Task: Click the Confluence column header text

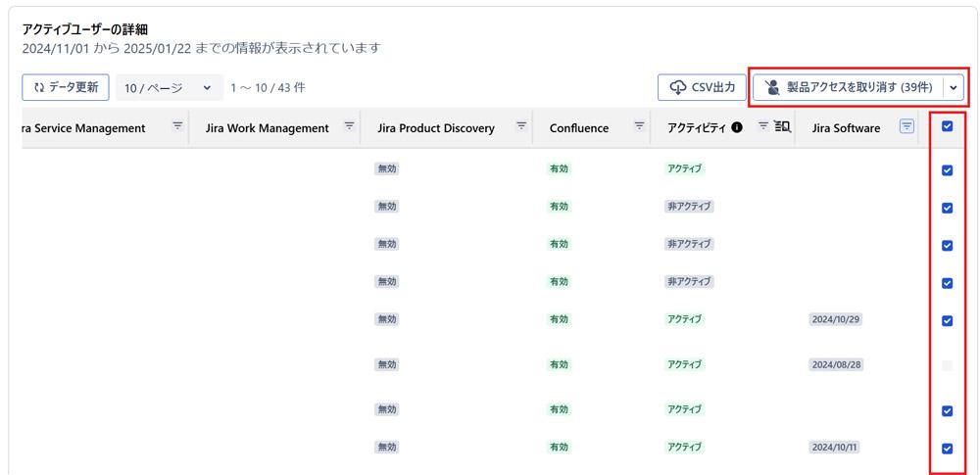Action: pyautogui.click(x=579, y=128)
